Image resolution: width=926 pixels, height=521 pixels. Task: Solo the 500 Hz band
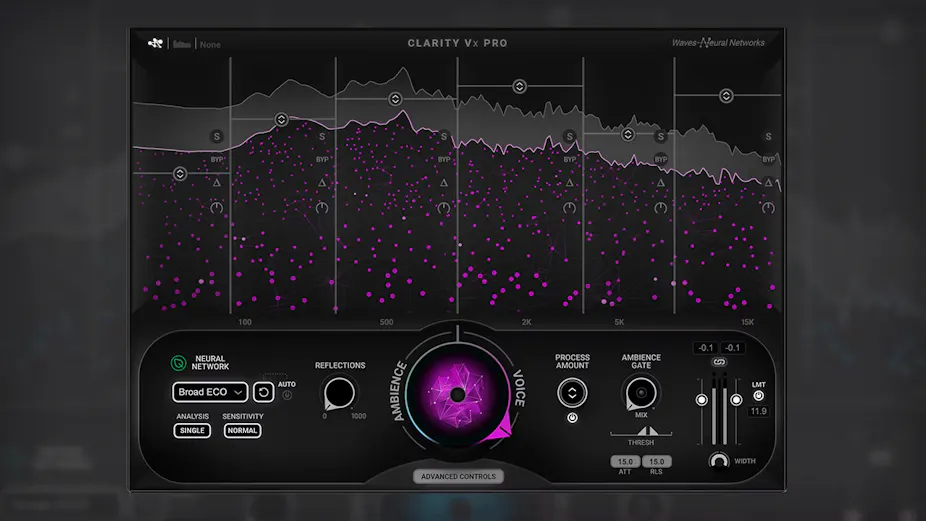(x=444, y=136)
